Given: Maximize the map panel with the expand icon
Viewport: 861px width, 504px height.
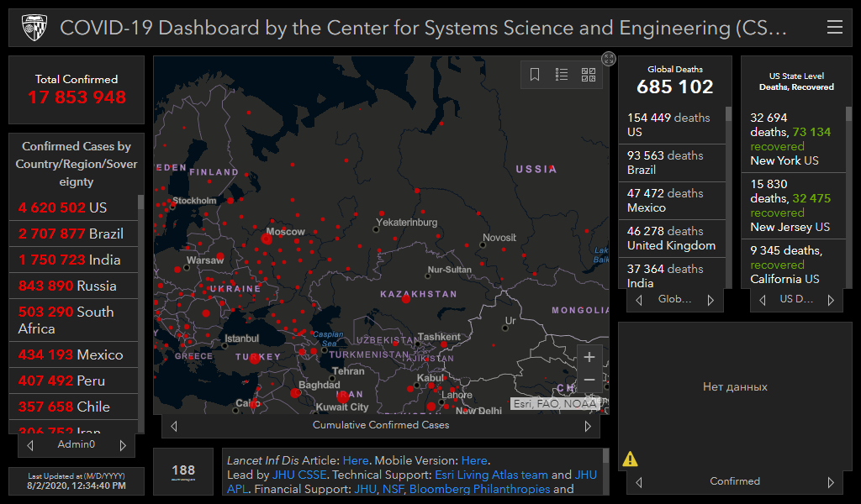Looking at the screenshot, I should [x=609, y=58].
